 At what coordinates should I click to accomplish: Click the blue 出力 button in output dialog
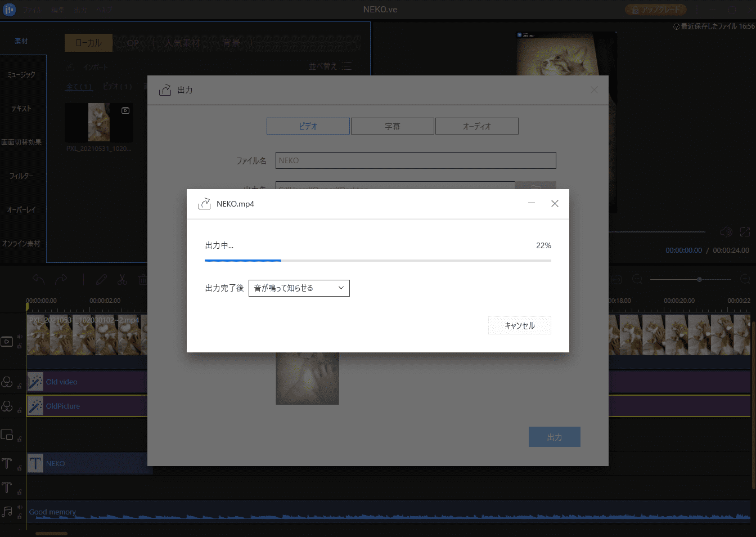(x=555, y=437)
